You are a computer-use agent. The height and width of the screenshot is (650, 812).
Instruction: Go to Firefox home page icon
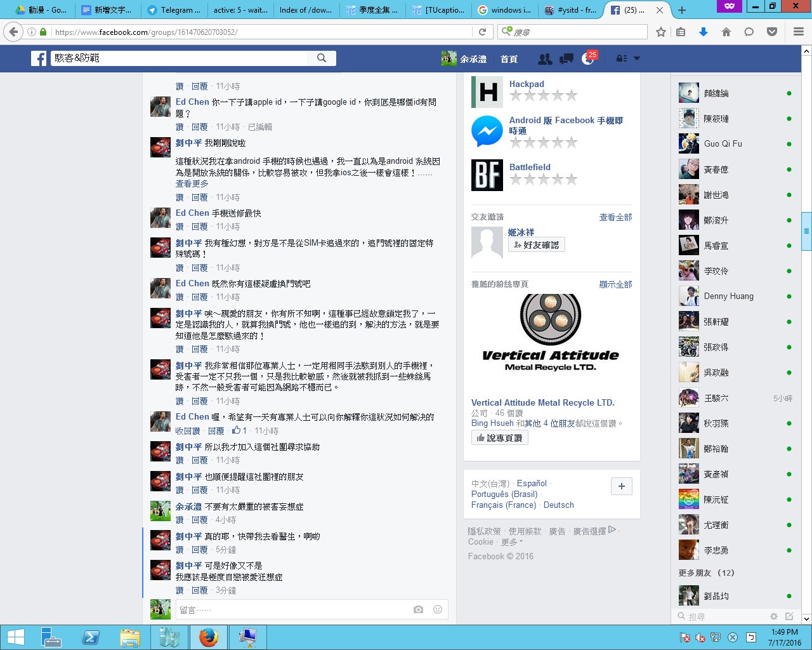point(726,32)
